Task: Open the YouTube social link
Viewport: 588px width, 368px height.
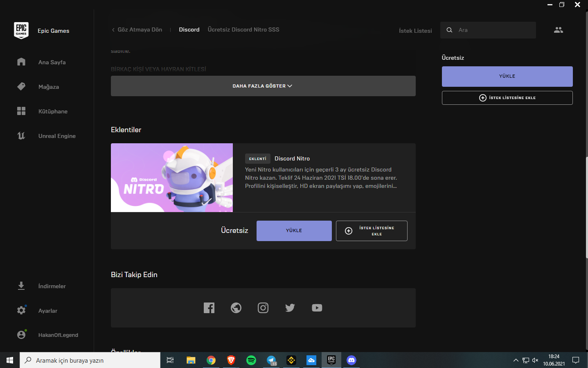Action: click(317, 308)
